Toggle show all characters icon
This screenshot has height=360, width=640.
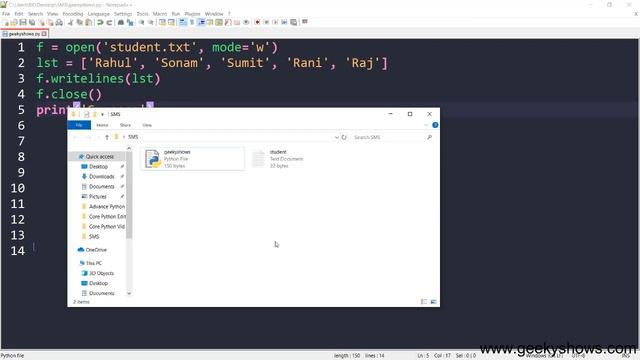coord(191,22)
